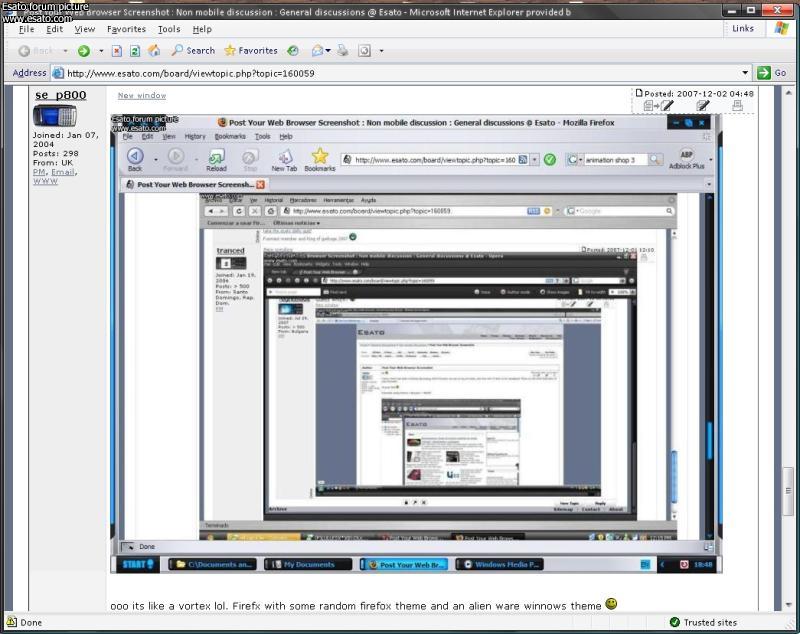Screen dimensions: 800x634
Task: Close the 'Post Your Web Browser Screensh...' Firefox tab
Action: (x=261, y=184)
